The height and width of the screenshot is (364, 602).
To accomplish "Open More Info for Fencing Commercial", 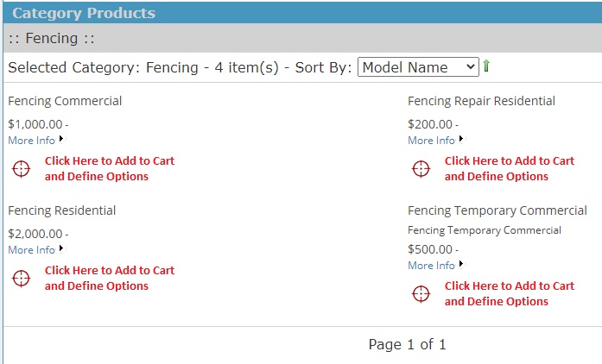I will coord(32,141).
